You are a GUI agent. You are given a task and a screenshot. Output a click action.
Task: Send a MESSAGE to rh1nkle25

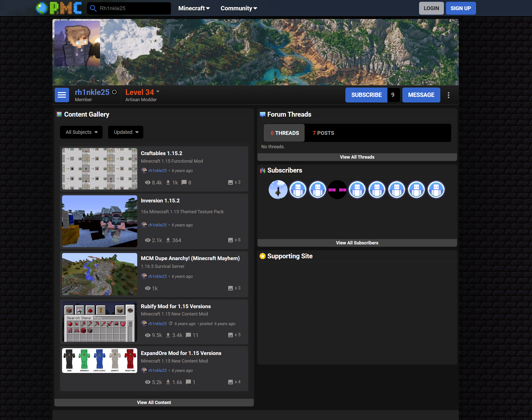tap(421, 95)
